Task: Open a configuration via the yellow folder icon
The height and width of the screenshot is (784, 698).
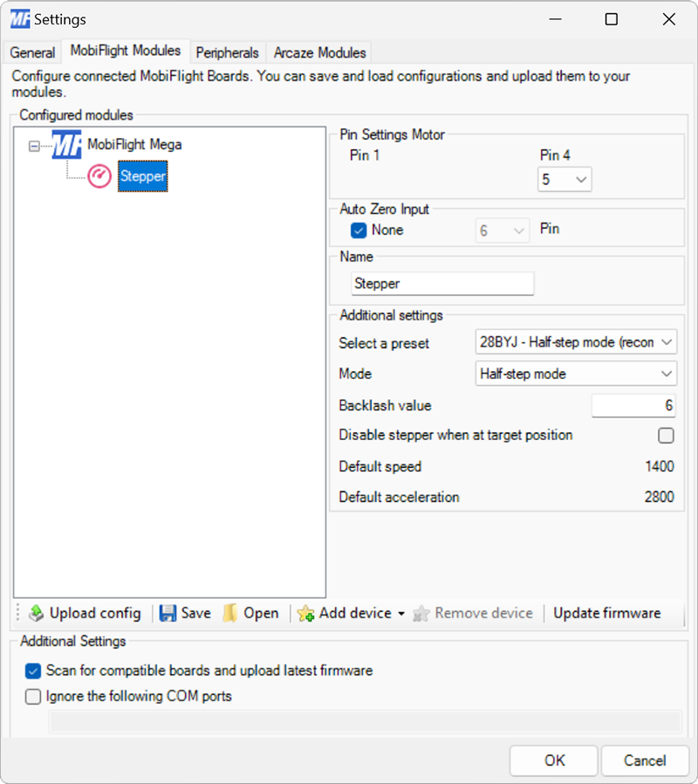Action: coord(229,613)
